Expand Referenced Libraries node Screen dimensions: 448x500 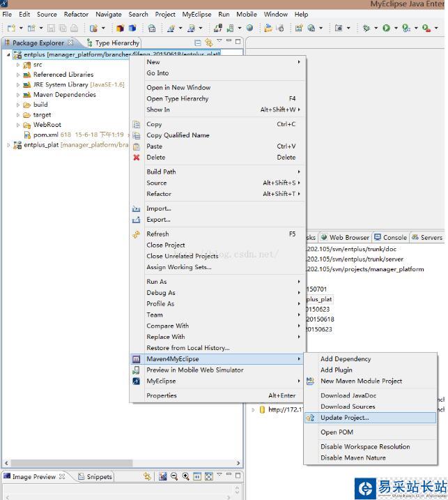pos(18,75)
